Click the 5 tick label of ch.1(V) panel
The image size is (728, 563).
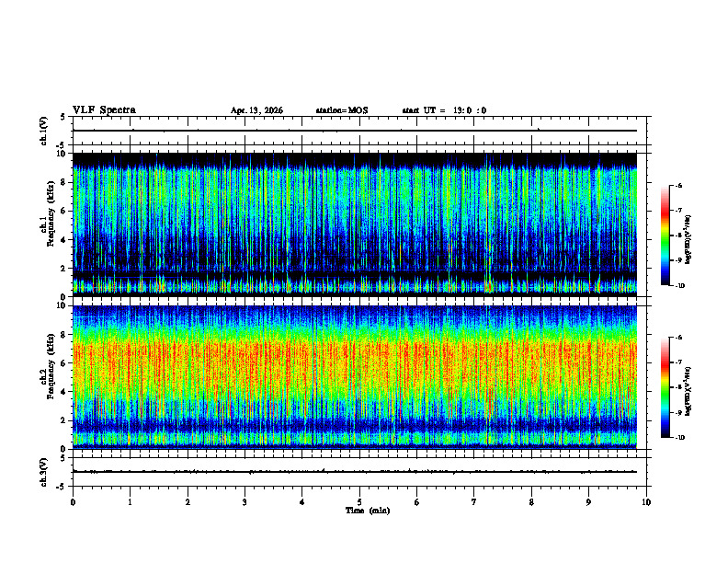pyautogui.click(x=63, y=117)
